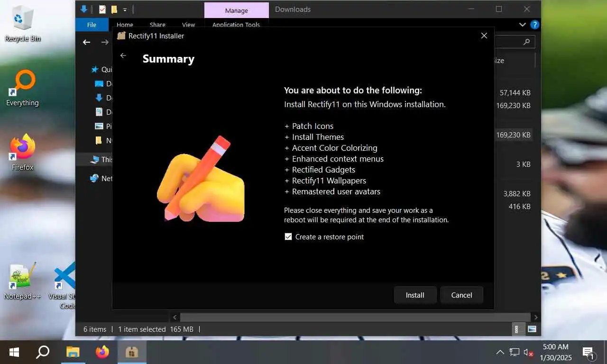Click horizontal scrollbar left arrow
The image size is (607, 364).
pos(175,317)
